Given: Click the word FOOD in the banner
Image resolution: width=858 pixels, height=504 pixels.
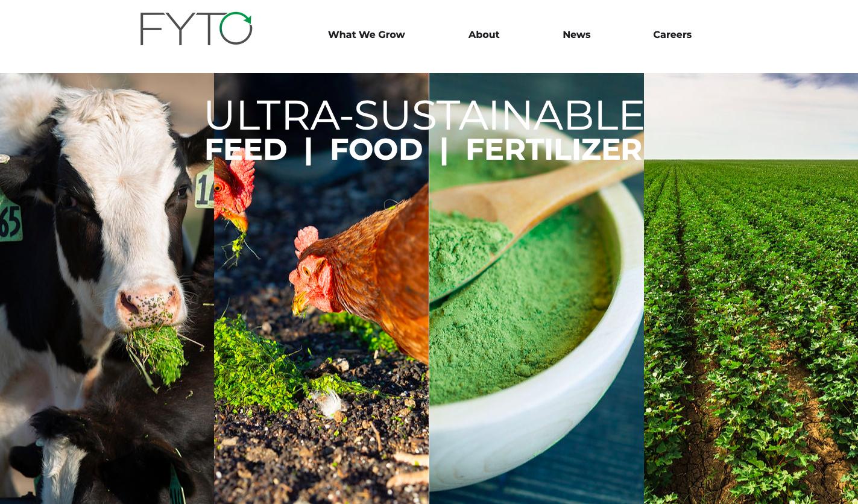Looking at the screenshot, I should 376,150.
